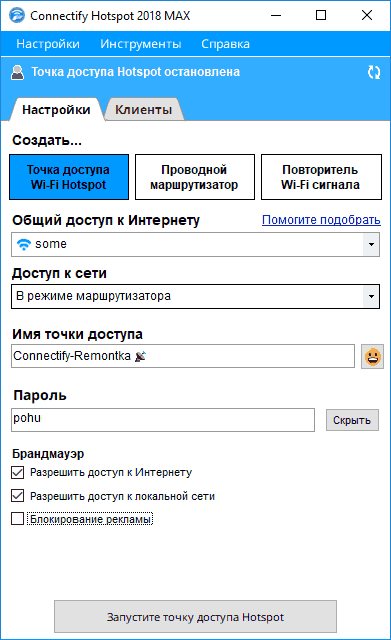This screenshot has width=391, height=640.
Task: Click the 'Брандмауэр' section label
Action: [48, 453]
